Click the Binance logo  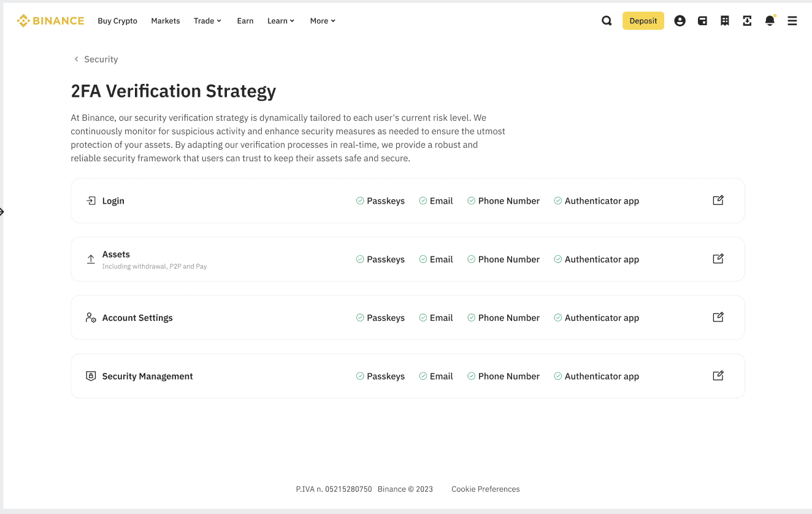(x=50, y=21)
